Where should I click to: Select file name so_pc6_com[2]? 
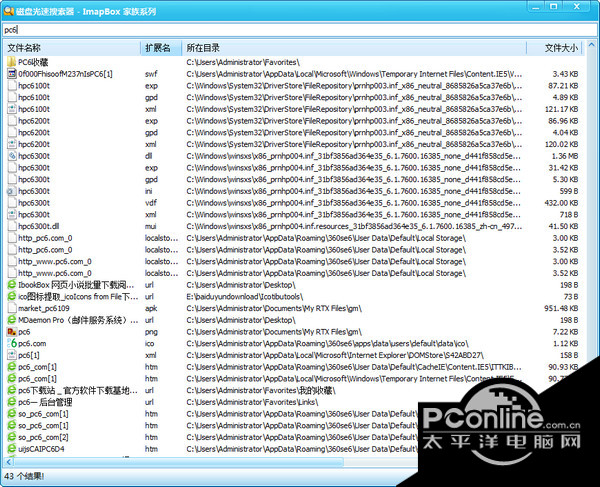coord(43,437)
